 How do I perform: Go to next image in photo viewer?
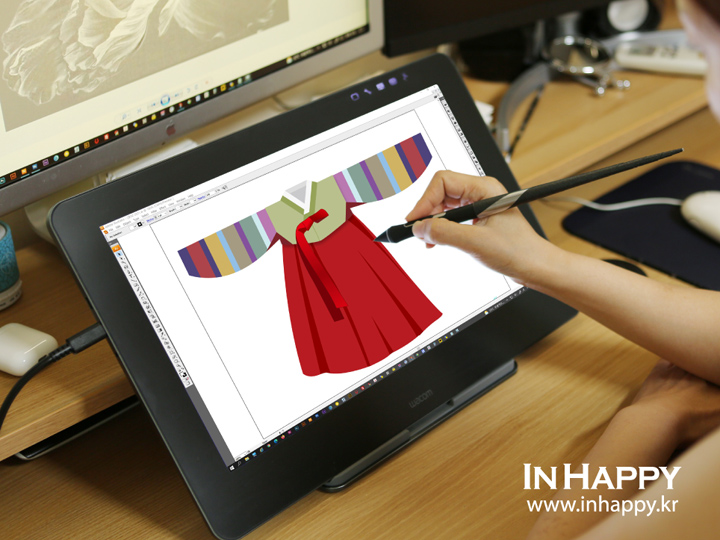coord(177,95)
